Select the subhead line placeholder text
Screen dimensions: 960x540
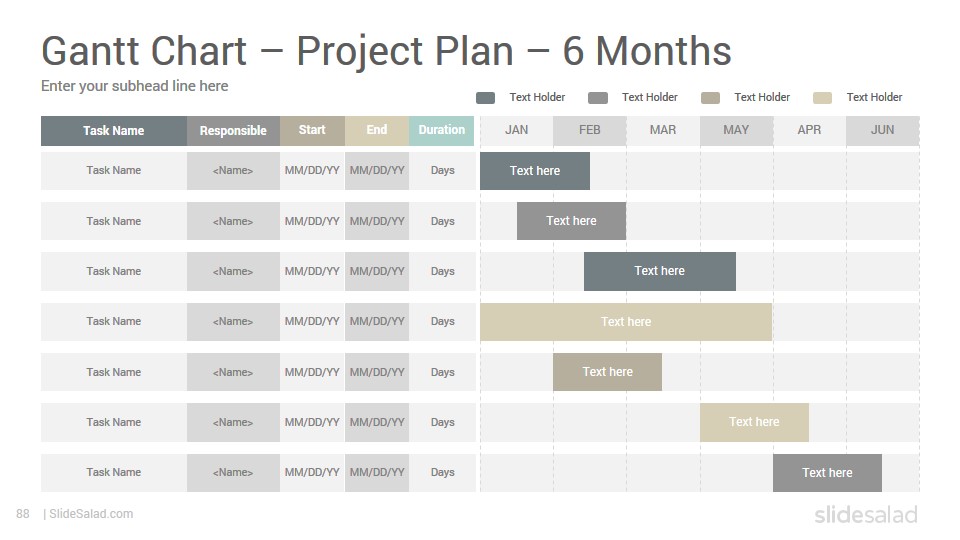(135, 86)
